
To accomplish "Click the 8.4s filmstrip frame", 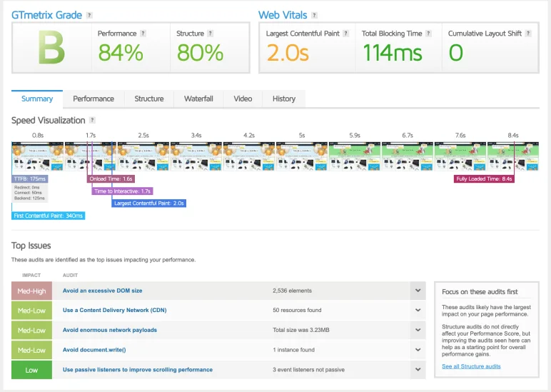I will tap(513, 156).
